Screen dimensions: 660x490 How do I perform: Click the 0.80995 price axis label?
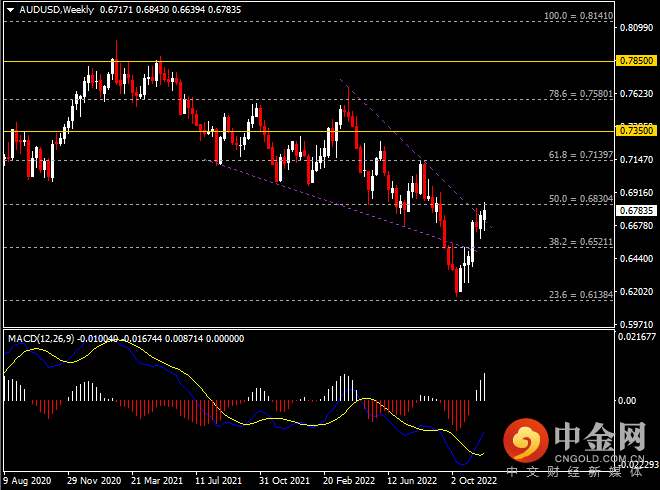pyautogui.click(x=637, y=28)
